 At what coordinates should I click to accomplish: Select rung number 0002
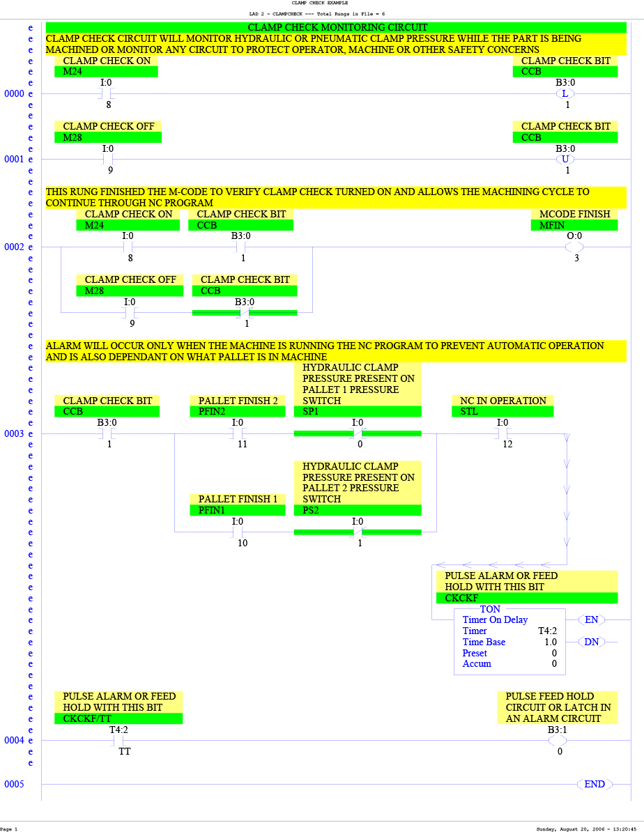[15, 247]
